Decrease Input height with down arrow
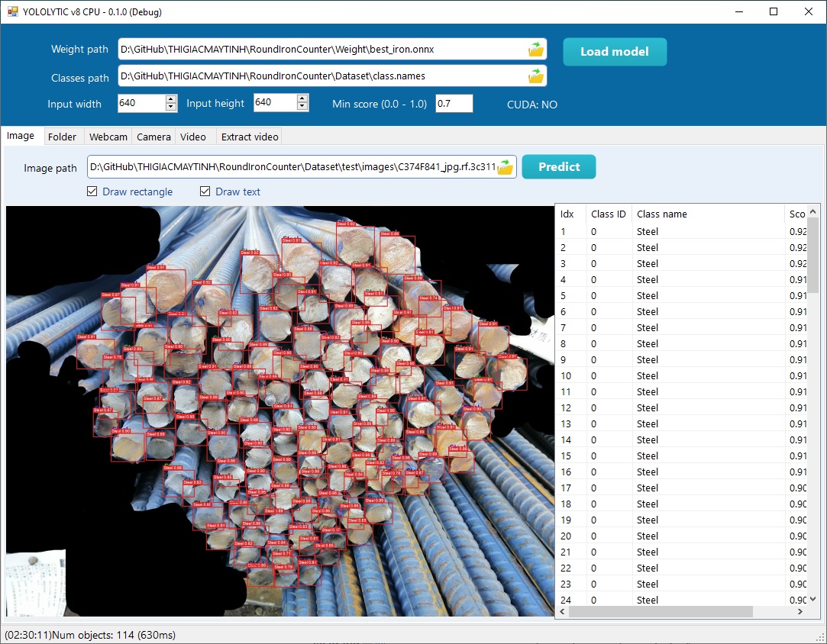The width and height of the screenshot is (827, 644). tap(302, 107)
